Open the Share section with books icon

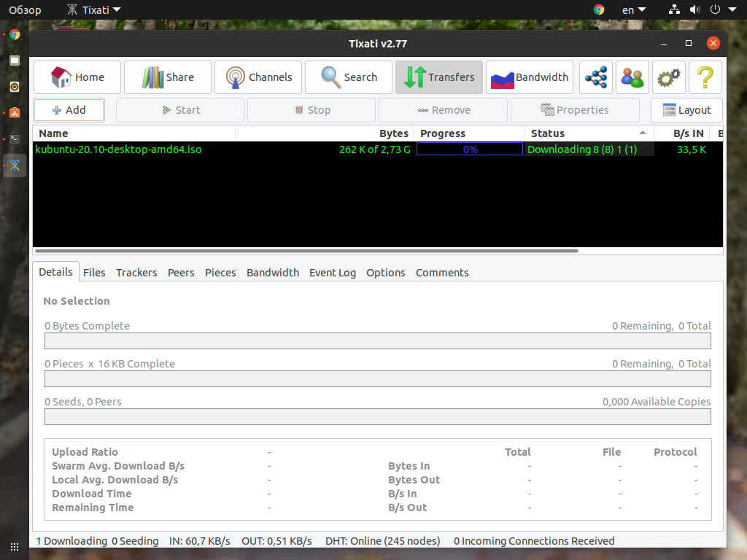[x=168, y=77]
